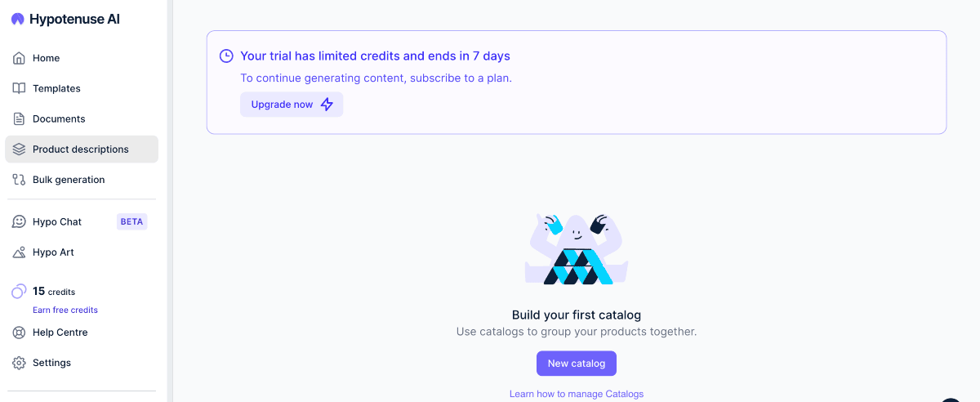Click the Home house icon
This screenshot has width=980, height=402.
pos(19,58)
